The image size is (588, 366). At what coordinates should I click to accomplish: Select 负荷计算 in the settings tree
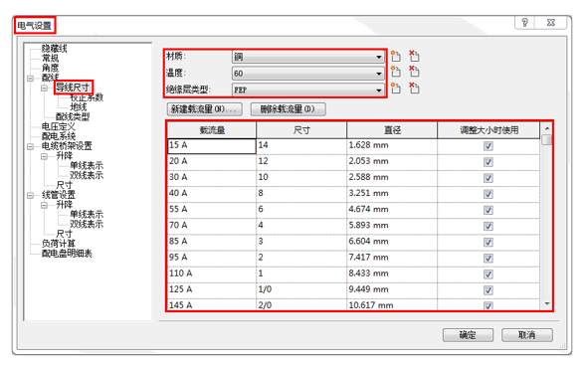click(58, 244)
